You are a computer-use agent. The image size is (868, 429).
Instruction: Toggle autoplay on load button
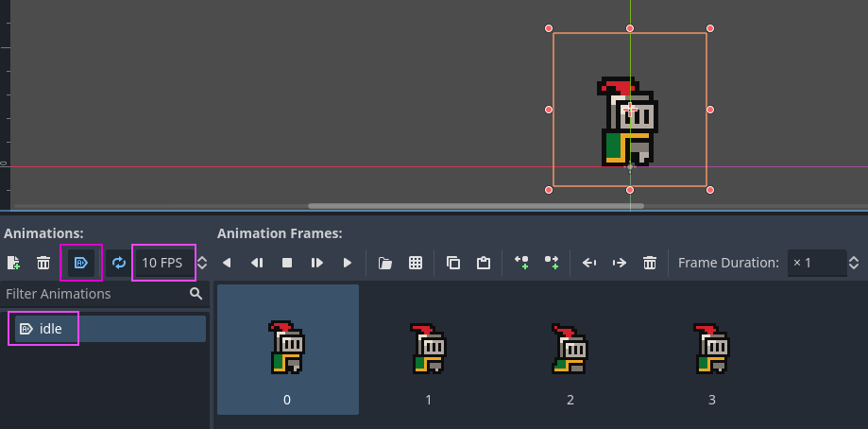click(80, 263)
